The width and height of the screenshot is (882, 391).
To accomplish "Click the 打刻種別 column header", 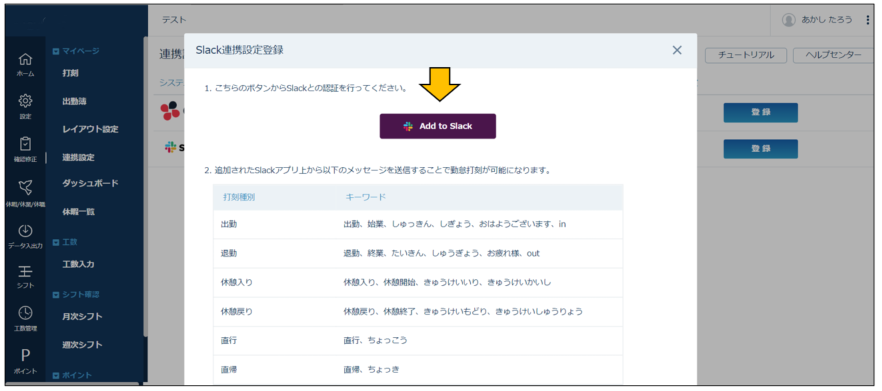I will pos(239,197).
